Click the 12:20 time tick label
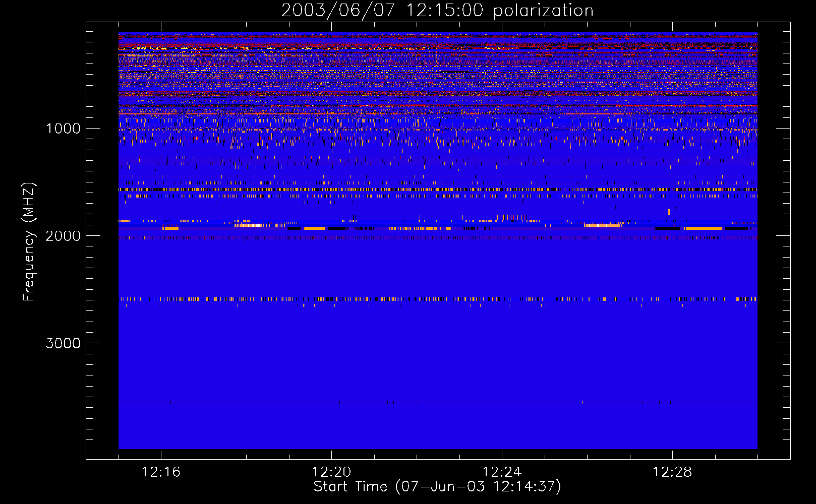Image resolution: width=816 pixels, height=504 pixels. pos(331,472)
